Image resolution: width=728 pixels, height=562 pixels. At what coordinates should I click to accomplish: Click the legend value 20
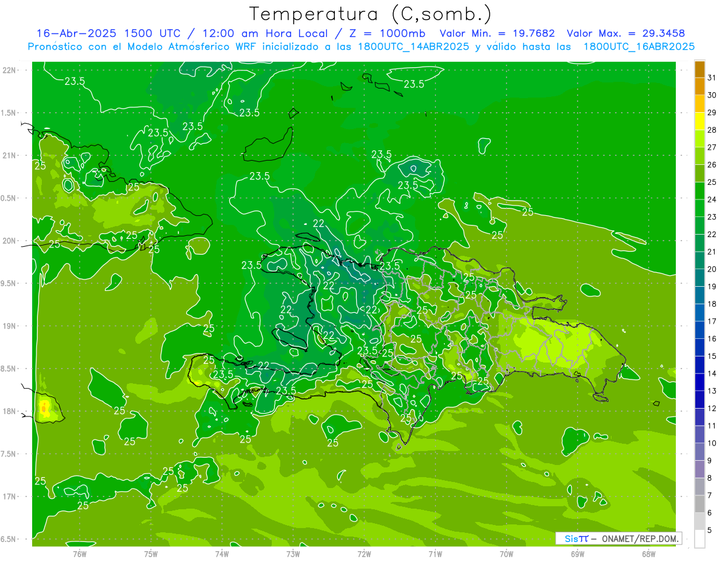[712, 269]
